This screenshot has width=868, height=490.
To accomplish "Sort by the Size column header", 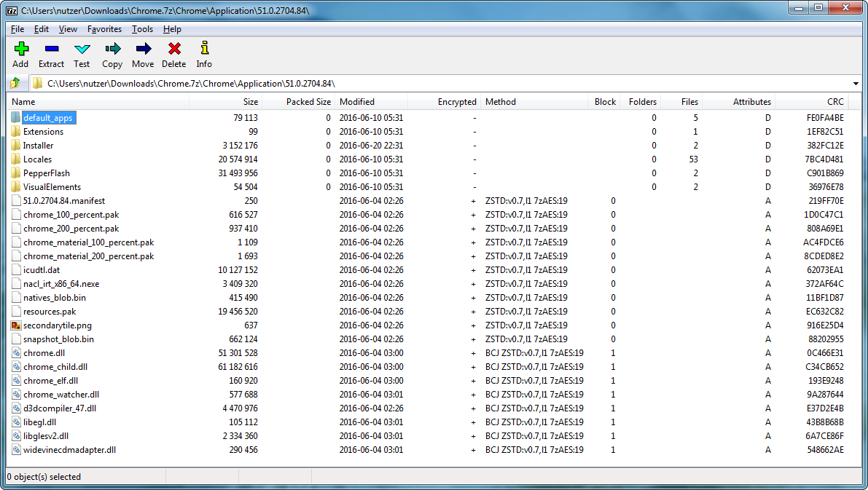I will coord(225,102).
